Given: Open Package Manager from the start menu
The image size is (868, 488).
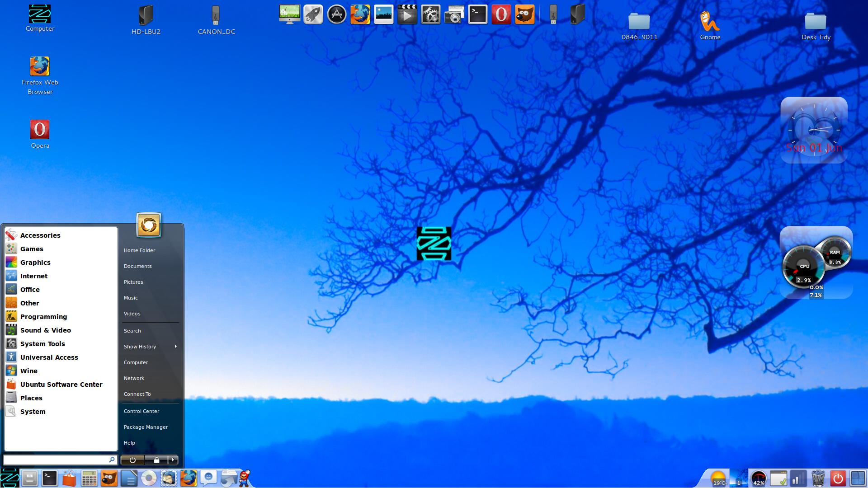Looking at the screenshot, I should pyautogui.click(x=146, y=427).
